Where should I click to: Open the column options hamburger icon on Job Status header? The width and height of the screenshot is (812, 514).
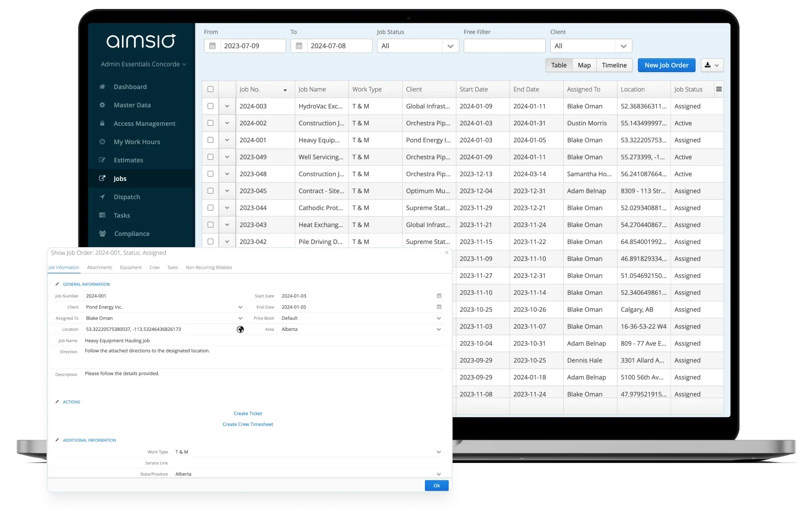pyautogui.click(x=719, y=89)
